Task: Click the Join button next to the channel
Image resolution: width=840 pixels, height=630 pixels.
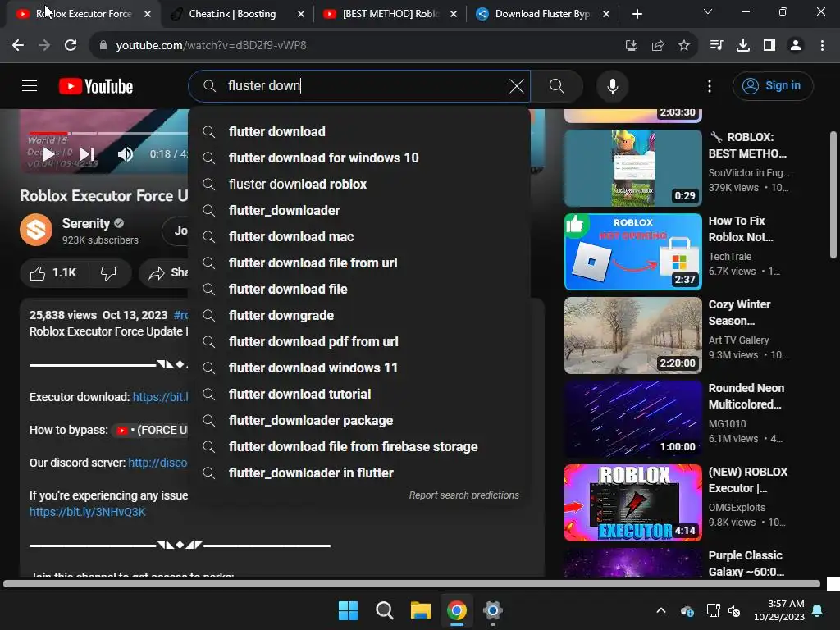Action: click(x=177, y=231)
